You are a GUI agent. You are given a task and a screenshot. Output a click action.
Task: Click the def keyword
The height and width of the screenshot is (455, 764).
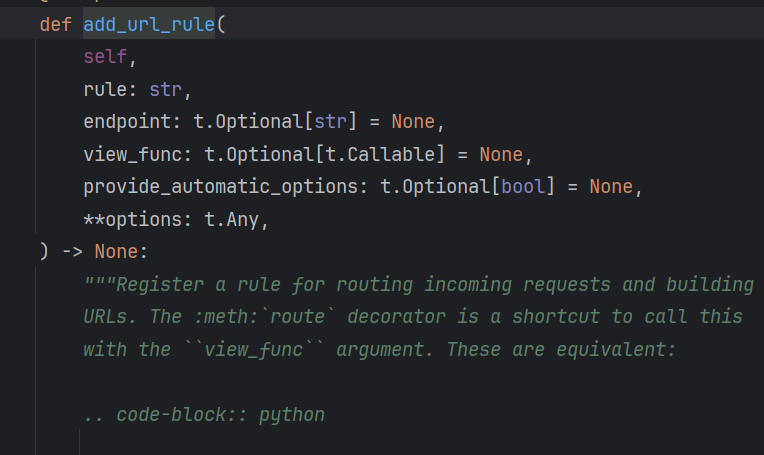click(x=55, y=24)
